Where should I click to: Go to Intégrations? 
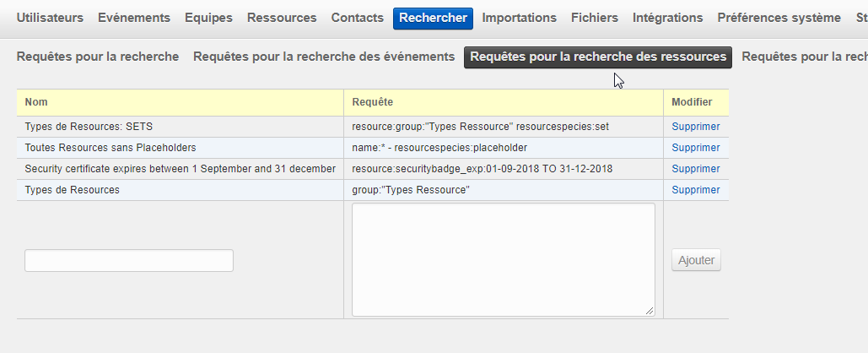click(x=667, y=18)
